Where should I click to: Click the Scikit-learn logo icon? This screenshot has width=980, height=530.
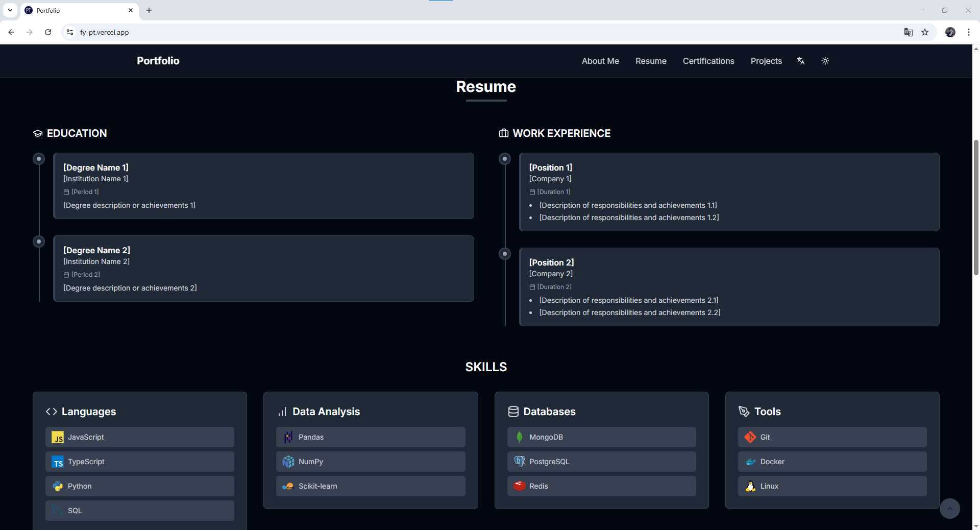[x=288, y=486]
